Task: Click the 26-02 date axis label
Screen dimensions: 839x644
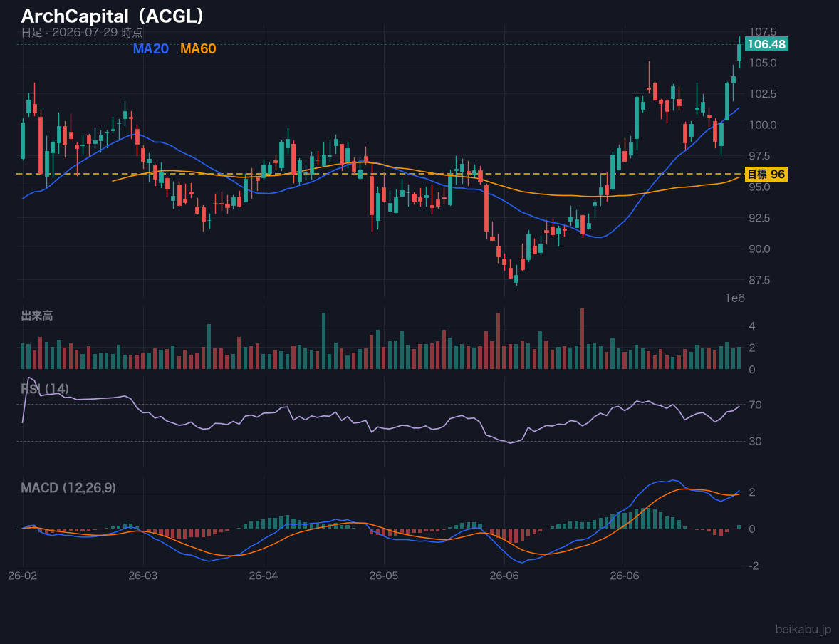Action: 23,576
